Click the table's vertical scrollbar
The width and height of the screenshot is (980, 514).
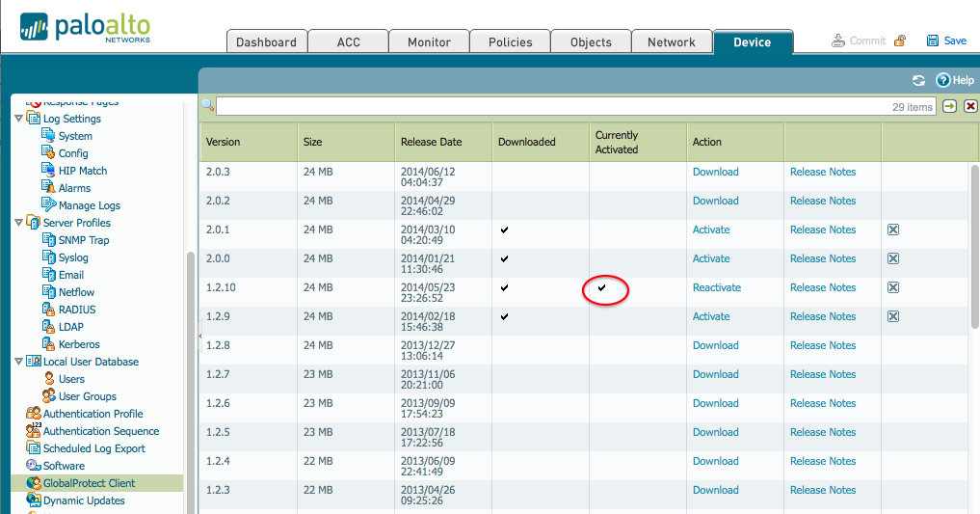(975, 246)
